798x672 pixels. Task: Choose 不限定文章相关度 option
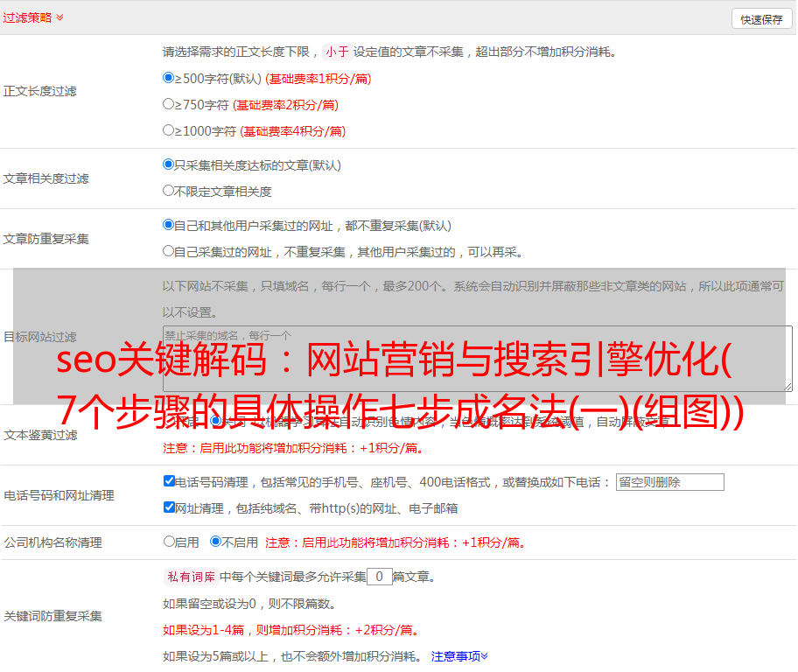pyautogui.click(x=168, y=190)
